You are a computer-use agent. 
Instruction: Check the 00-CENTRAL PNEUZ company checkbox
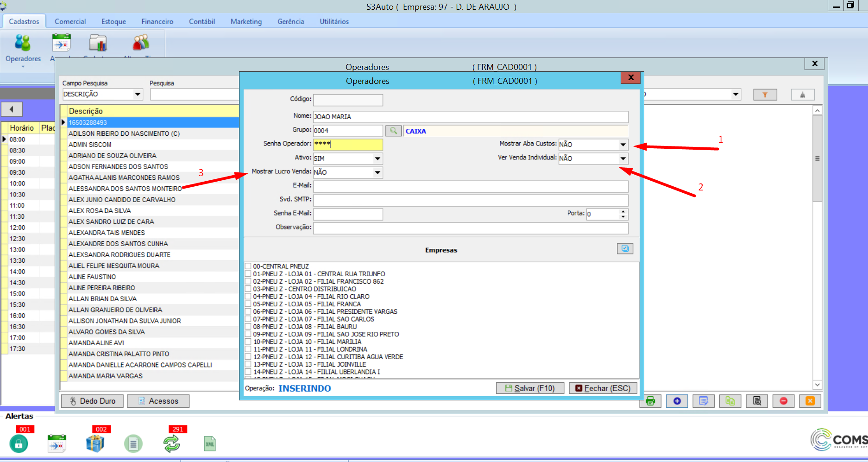click(x=248, y=266)
